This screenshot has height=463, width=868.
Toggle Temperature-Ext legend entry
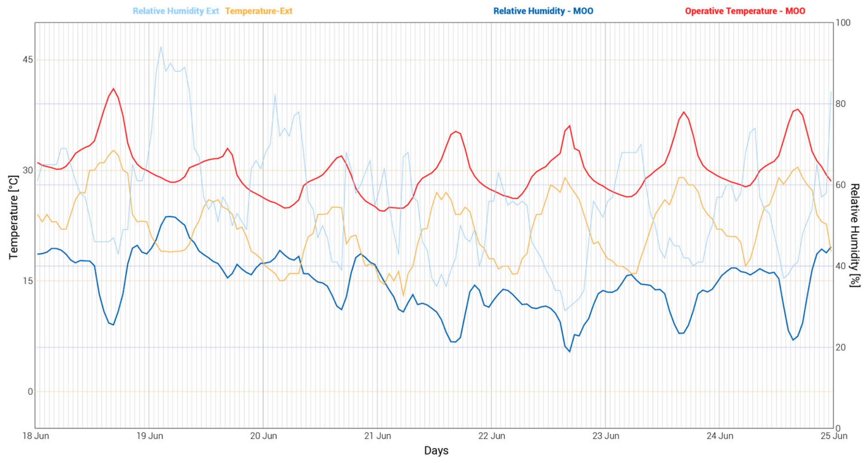click(259, 11)
